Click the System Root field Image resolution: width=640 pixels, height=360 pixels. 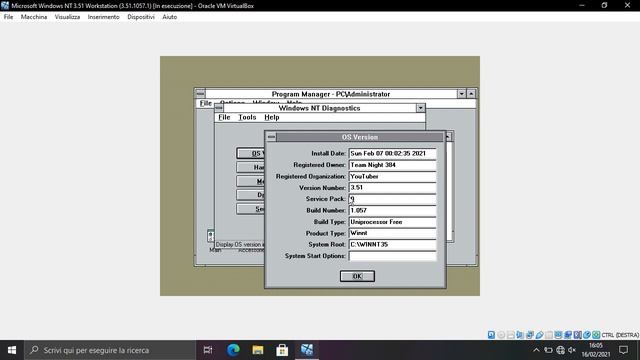click(x=392, y=244)
